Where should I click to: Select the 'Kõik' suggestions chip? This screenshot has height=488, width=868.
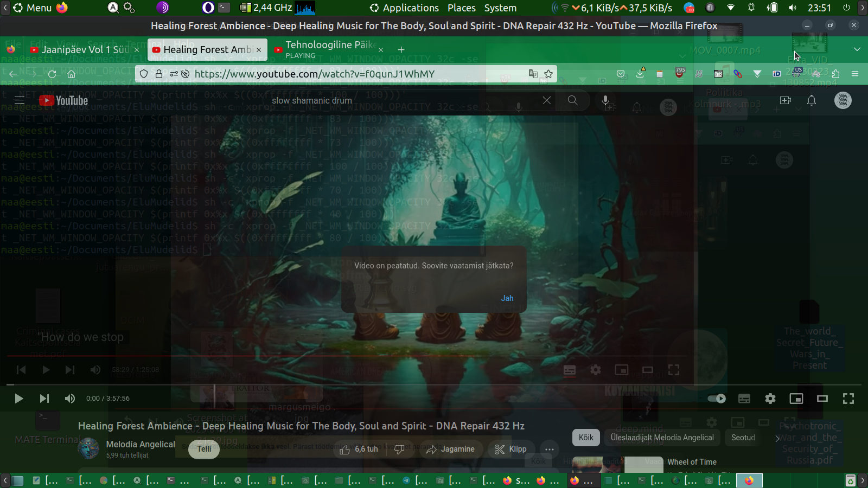pyautogui.click(x=586, y=438)
